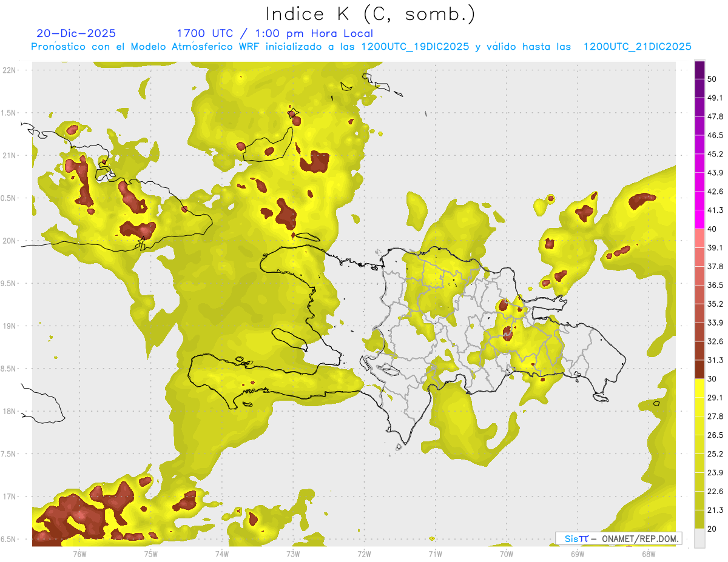This screenshot has height=562, width=728.
Task: Click the "68W" longitude label
Action: [x=649, y=553]
